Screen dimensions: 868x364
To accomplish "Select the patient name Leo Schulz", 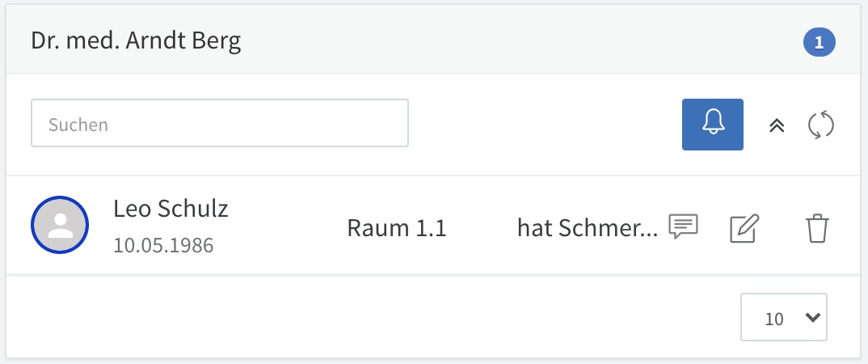I will point(171,209).
